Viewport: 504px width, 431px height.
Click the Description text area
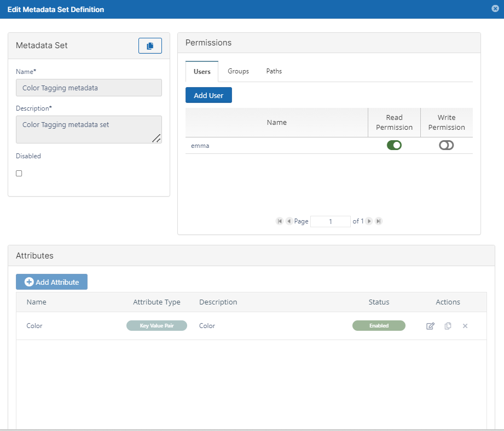(x=89, y=129)
